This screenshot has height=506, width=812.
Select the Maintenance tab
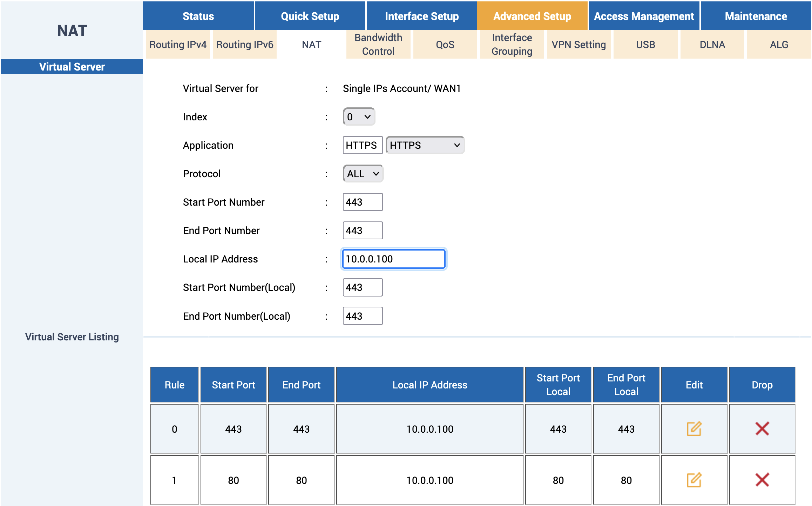756,16
